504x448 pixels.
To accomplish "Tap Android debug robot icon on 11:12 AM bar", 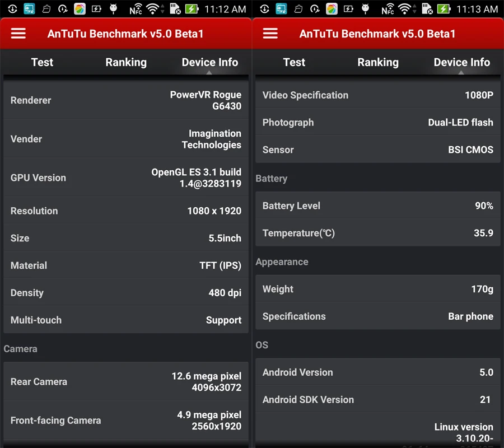I will (x=114, y=8).
